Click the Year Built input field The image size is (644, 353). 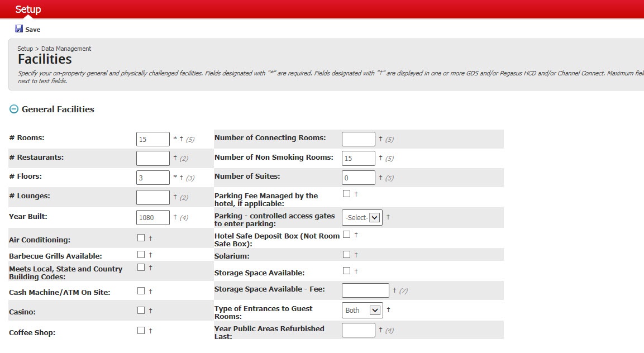click(153, 217)
